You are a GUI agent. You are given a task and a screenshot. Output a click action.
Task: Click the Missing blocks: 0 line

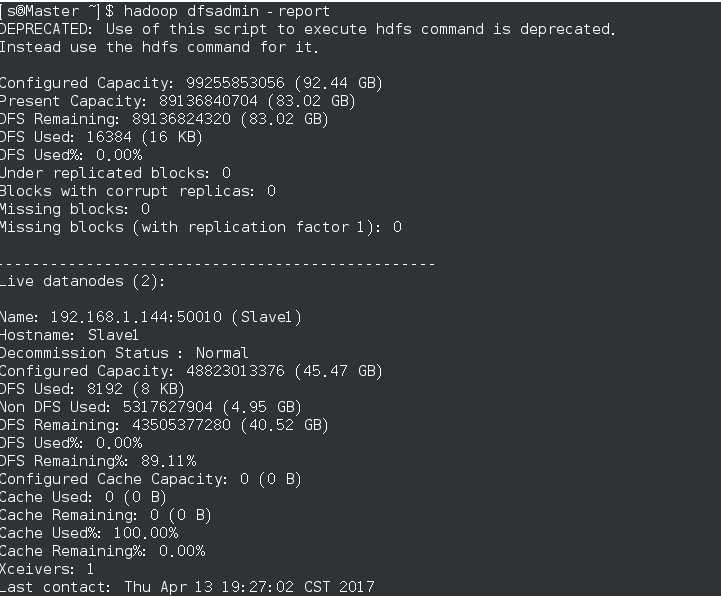coord(75,209)
